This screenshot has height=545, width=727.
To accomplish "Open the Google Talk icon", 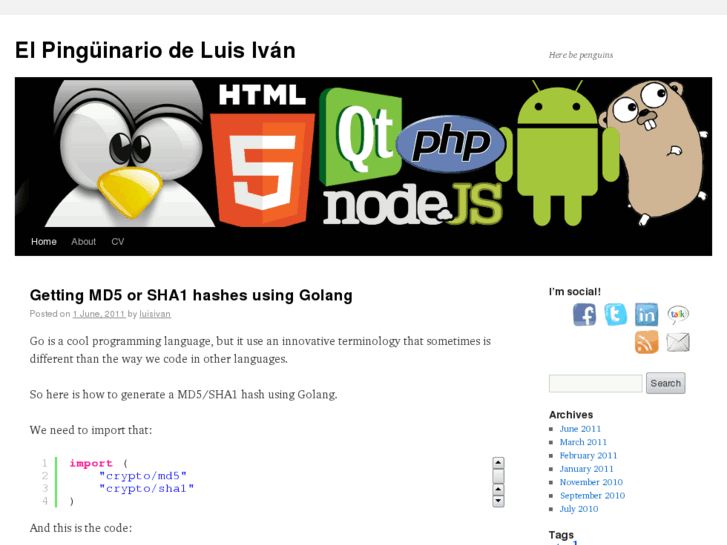I will tap(678, 314).
